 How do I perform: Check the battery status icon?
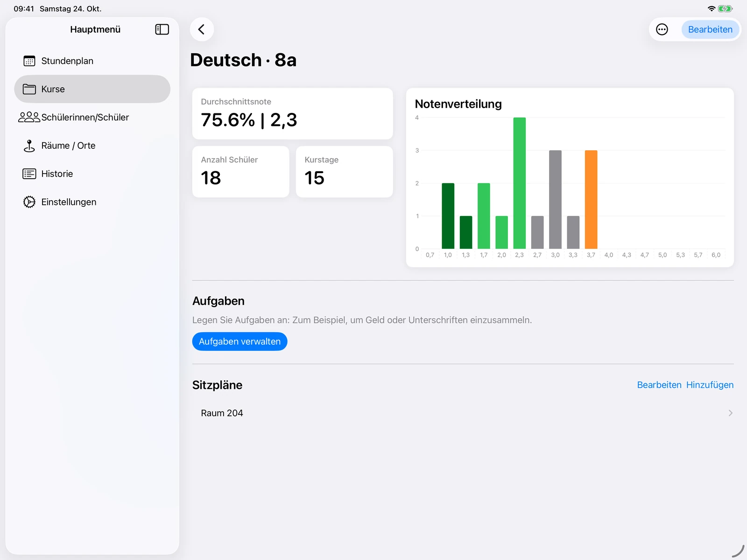point(725,9)
